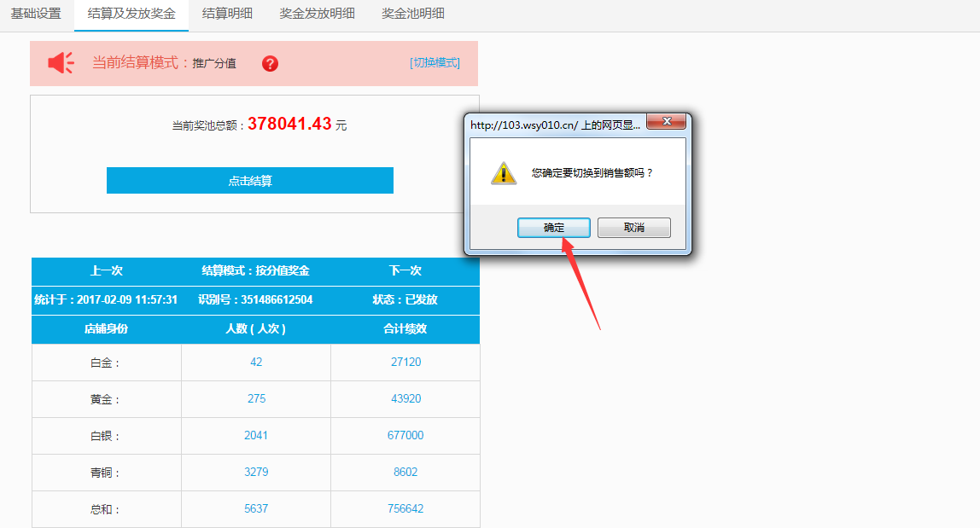Click the red question mark help icon
980x528 pixels.
(270, 63)
